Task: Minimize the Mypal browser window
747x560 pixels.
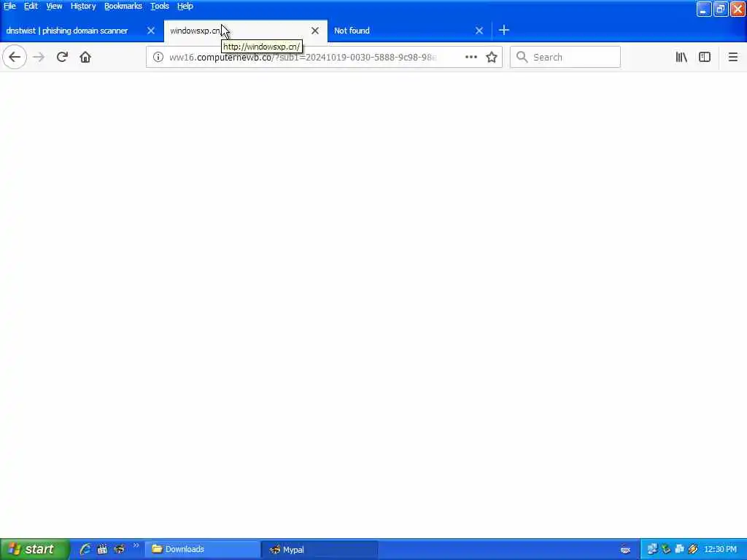Action: [x=704, y=9]
